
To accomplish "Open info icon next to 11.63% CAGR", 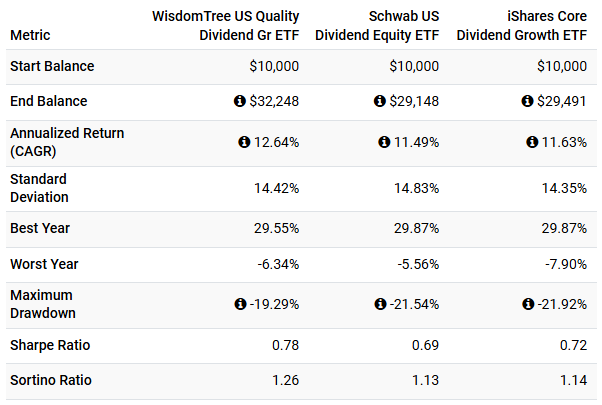I will tap(532, 142).
